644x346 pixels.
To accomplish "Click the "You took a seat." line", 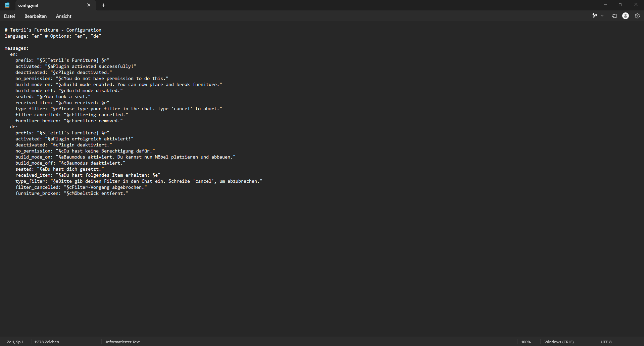I will [53, 96].
